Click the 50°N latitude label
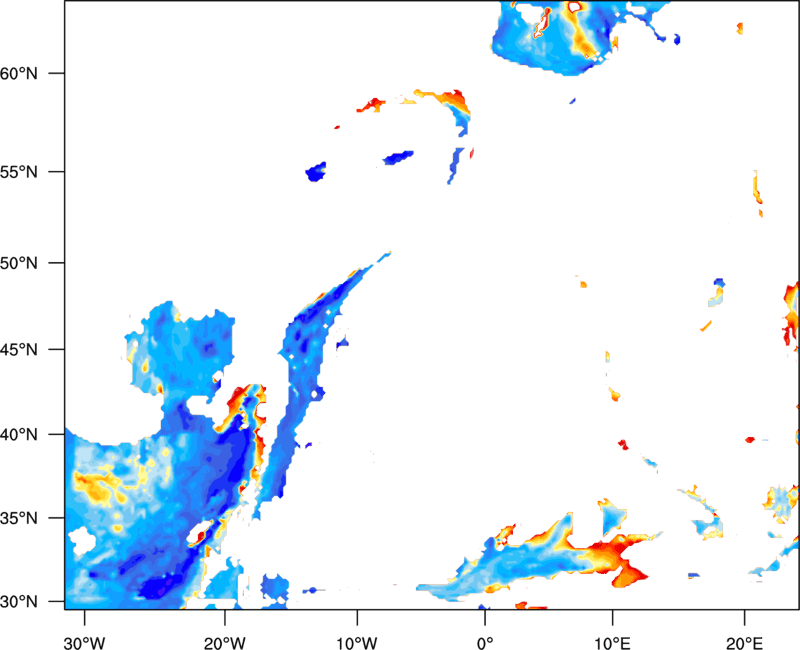The width and height of the screenshot is (800, 650). click(x=19, y=263)
